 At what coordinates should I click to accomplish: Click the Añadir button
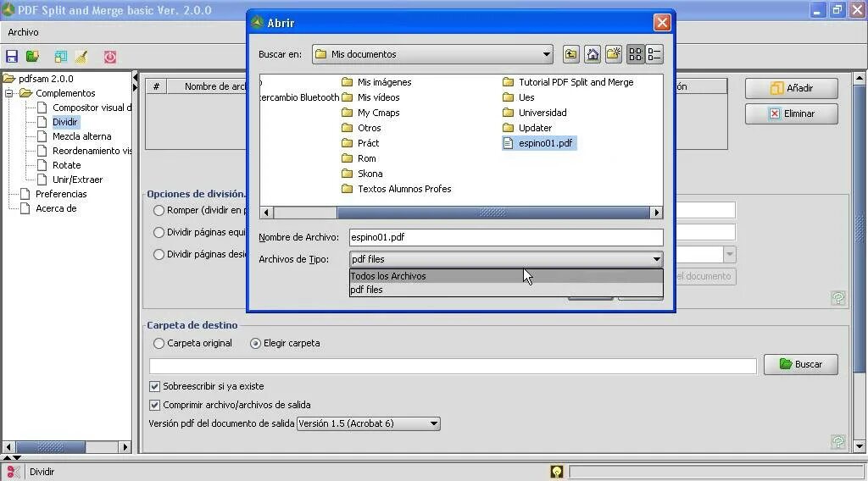click(x=791, y=88)
